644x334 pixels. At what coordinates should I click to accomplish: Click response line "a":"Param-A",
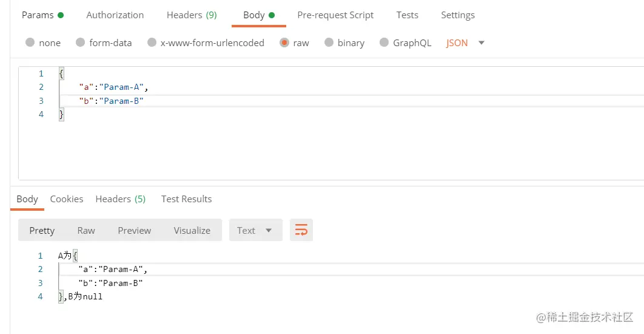[x=113, y=270]
